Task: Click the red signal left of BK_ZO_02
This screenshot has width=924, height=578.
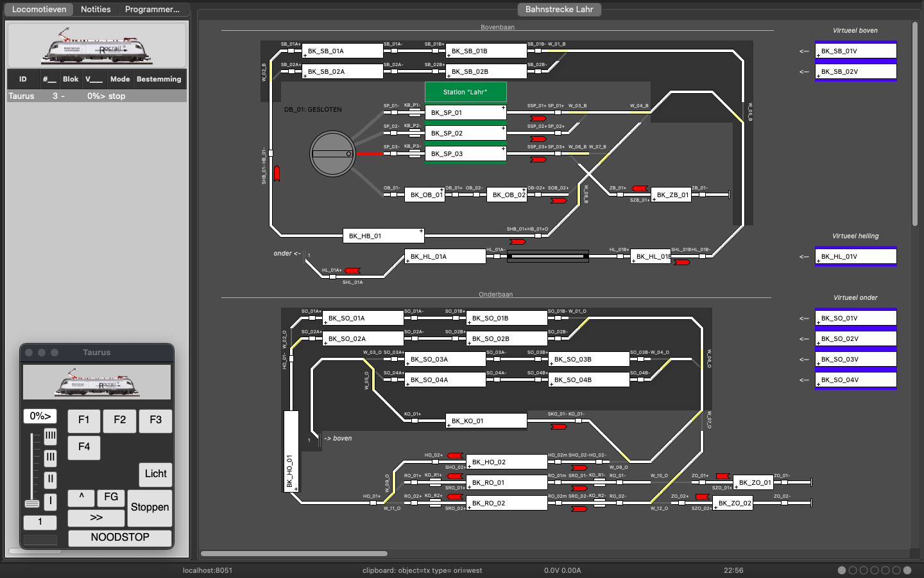Action: (x=702, y=496)
